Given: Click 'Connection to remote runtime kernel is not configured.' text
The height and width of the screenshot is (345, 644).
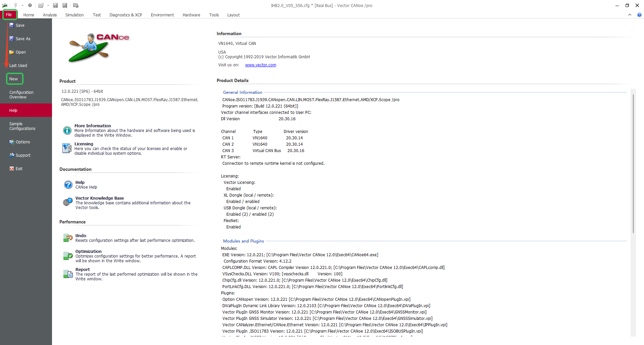Looking at the screenshot, I should (x=273, y=163).
